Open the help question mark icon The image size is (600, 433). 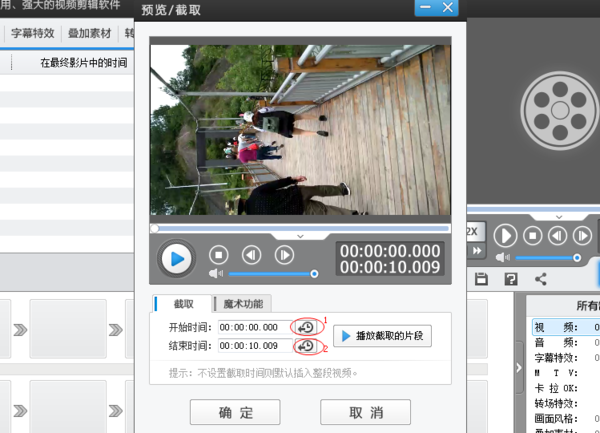coord(511,279)
